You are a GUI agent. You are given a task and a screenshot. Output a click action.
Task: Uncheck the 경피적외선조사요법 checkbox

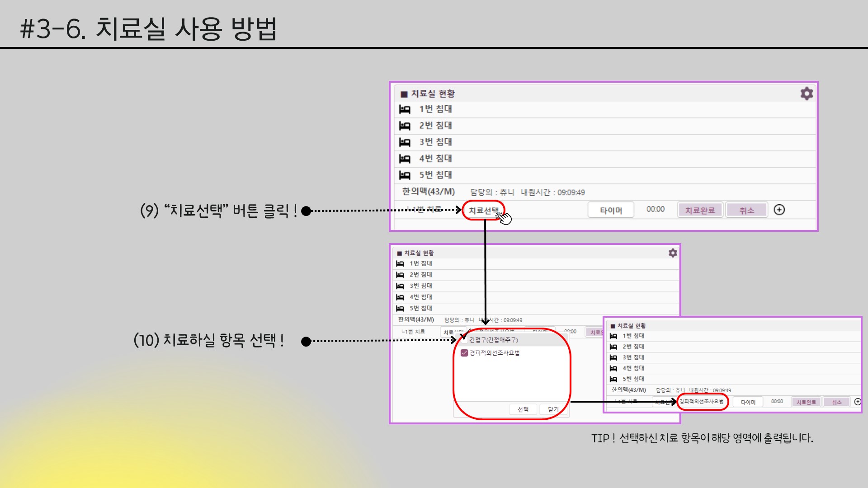[x=464, y=353]
